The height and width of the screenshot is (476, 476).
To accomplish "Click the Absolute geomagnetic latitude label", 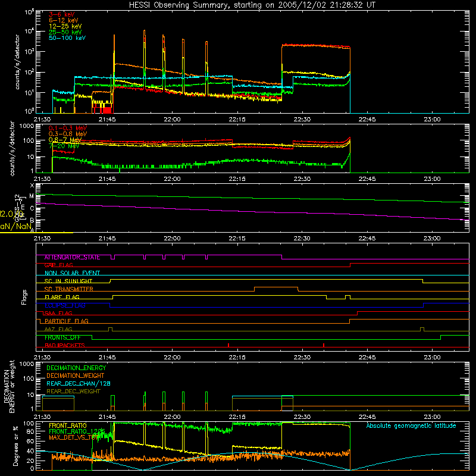I will pos(411,426).
